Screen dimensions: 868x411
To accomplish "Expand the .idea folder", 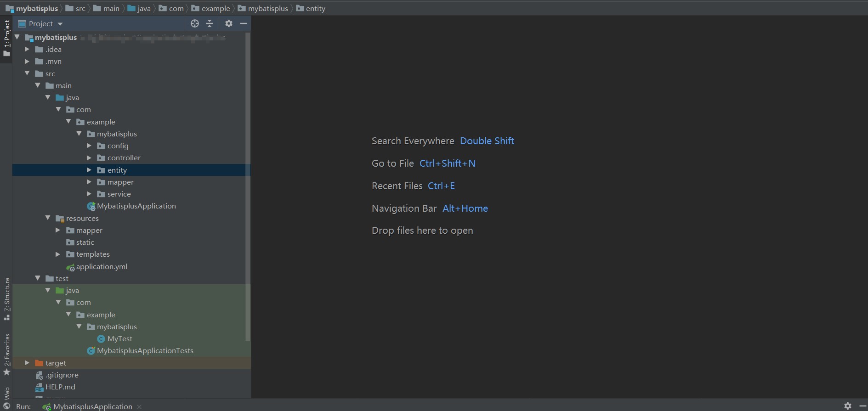I will point(27,49).
